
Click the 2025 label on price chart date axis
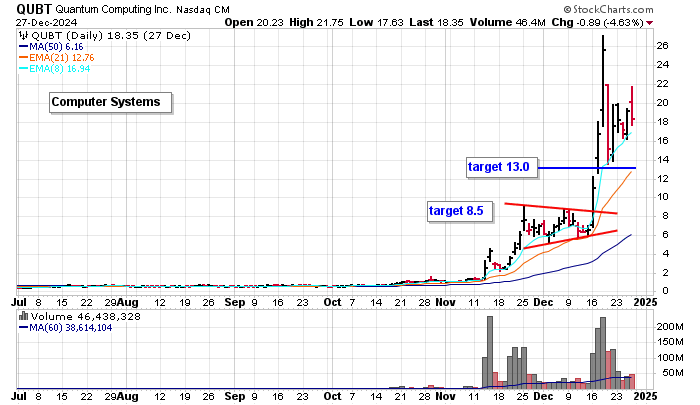tap(646, 303)
